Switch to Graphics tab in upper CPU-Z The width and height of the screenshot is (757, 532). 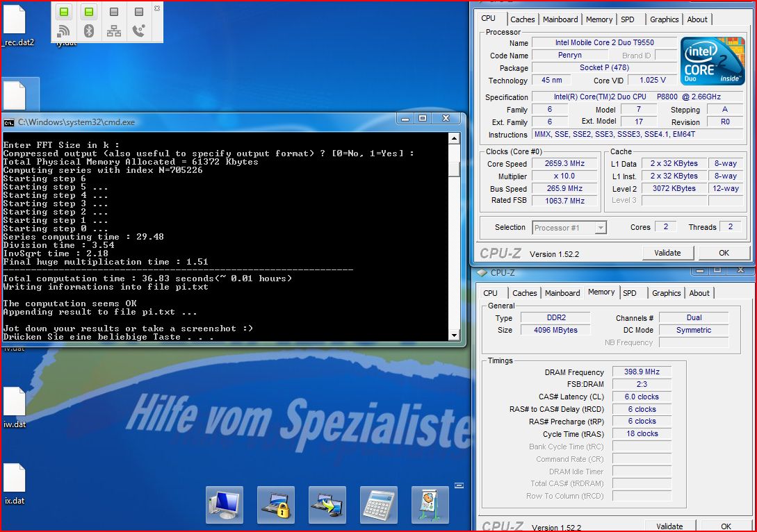pos(665,19)
